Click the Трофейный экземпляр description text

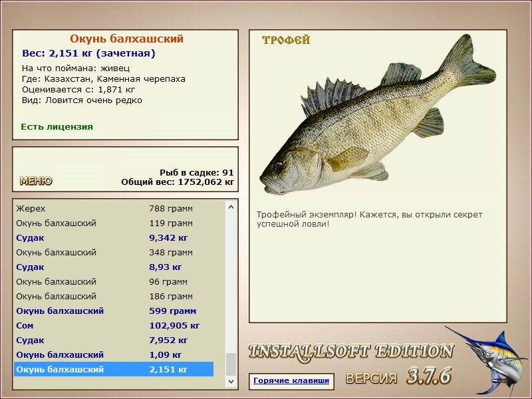[369, 219]
